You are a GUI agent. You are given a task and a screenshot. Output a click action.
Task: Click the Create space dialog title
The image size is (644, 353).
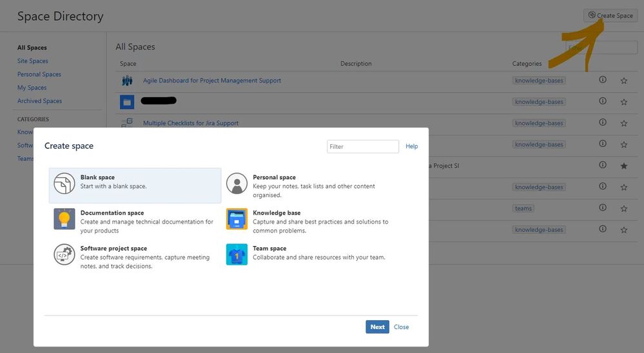point(69,146)
